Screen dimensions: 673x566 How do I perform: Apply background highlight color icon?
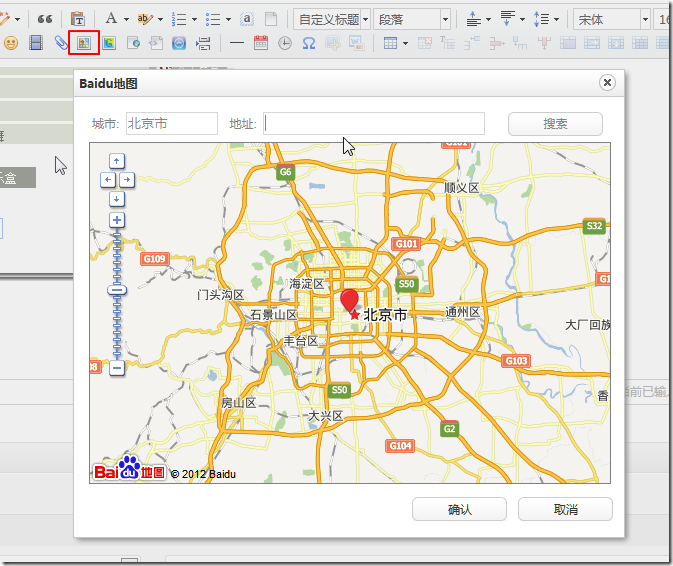tap(146, 19)
